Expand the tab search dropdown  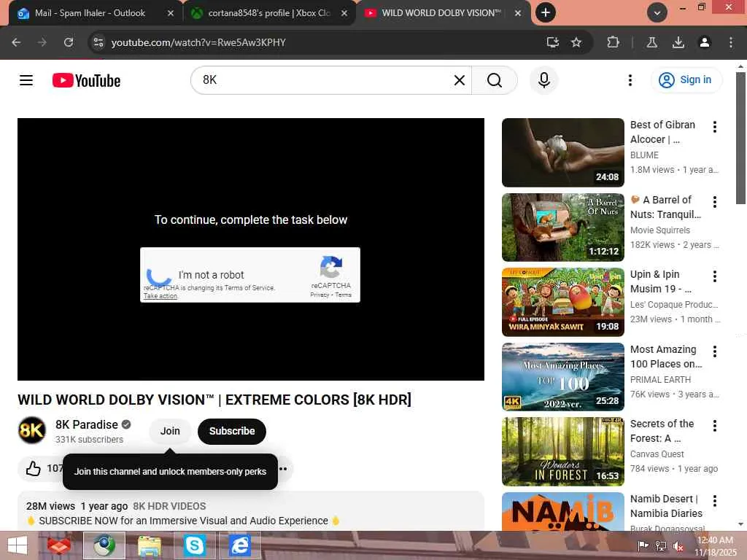[x=657, y=13]
